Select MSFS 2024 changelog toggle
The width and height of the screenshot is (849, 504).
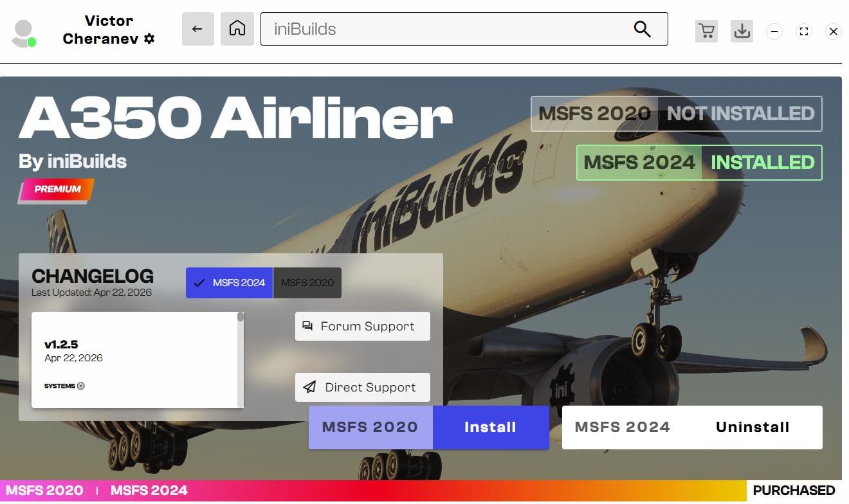pyautogui.click(x=230, y=283)
